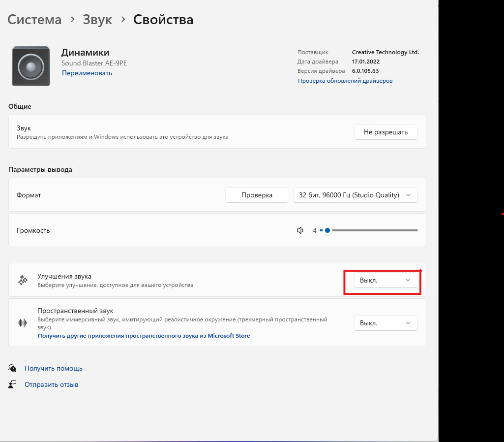This screenshot has height=442, width=504.
Task: Click the Пространственный звук waveform icon
Action: (22, 323)
